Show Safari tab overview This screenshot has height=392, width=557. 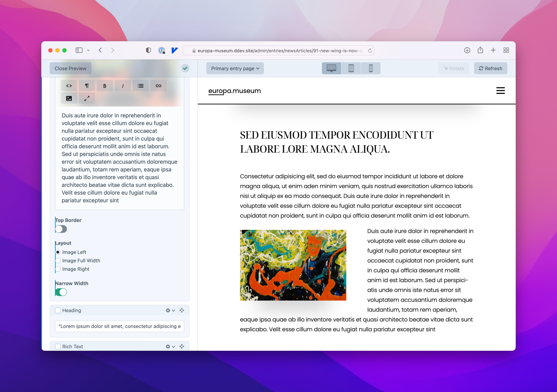pos(506,50)
